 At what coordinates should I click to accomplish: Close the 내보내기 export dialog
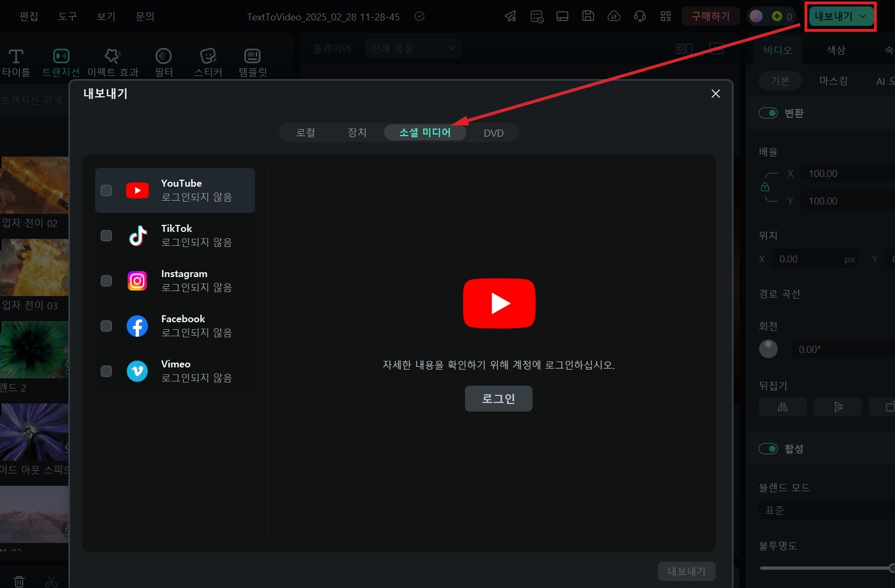(715, 94)
